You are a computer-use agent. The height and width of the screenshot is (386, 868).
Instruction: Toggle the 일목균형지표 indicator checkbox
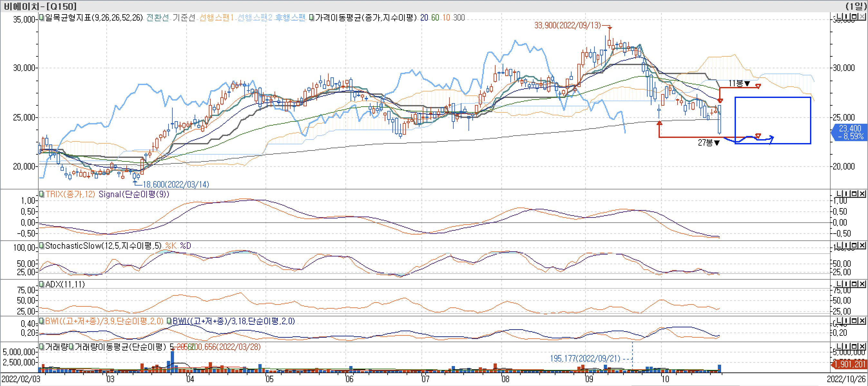pos(42,17)
